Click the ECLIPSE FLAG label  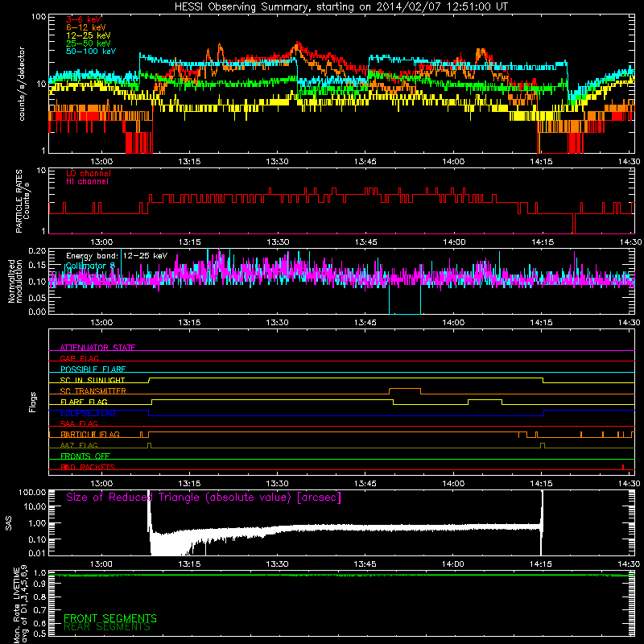coord(88,413)
